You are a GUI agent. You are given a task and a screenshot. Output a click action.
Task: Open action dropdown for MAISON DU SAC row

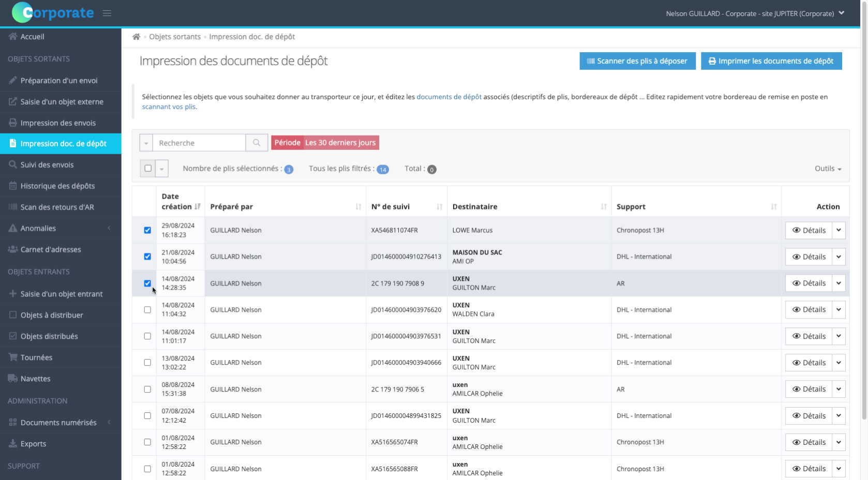(x=839, y=257)
